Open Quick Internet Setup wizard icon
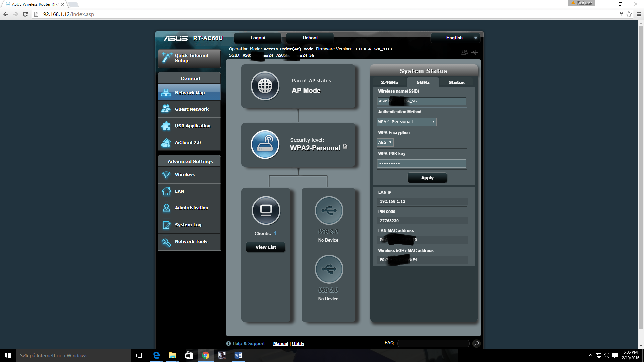 (167, 58)
